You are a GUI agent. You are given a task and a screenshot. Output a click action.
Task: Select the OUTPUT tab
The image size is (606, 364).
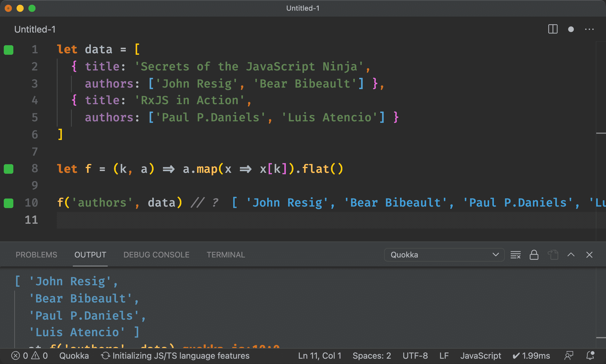point(90,255)
